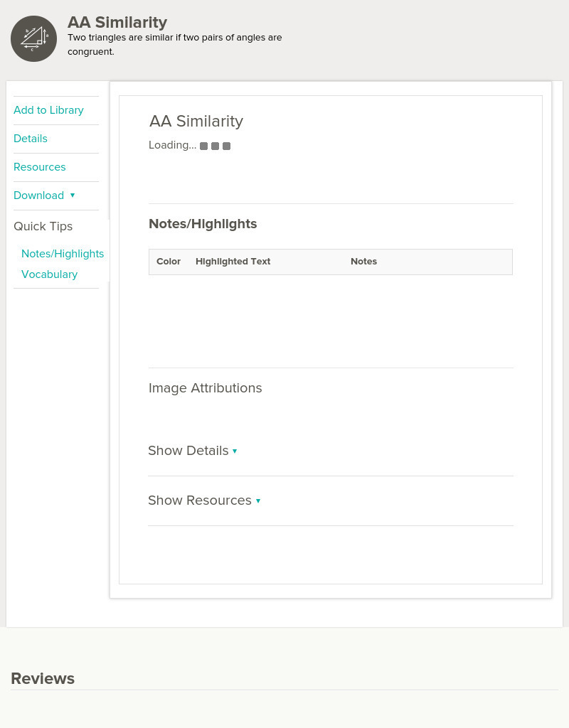Image resolution: width=569 pixels, height=728 pixels.
Task: Add this lesson to Library
Action: [48, 110]
